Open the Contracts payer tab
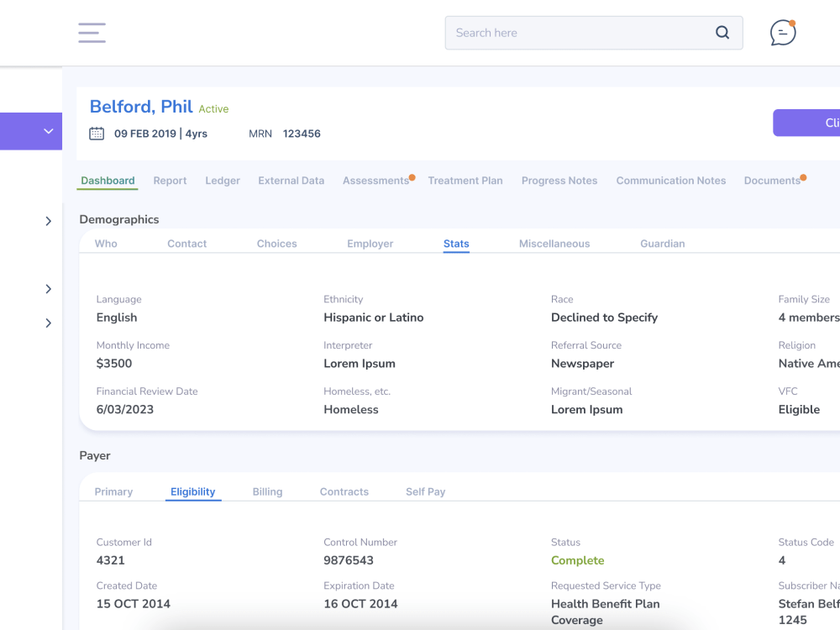Viewport: 840px width, 630px height. click(344, 491)
